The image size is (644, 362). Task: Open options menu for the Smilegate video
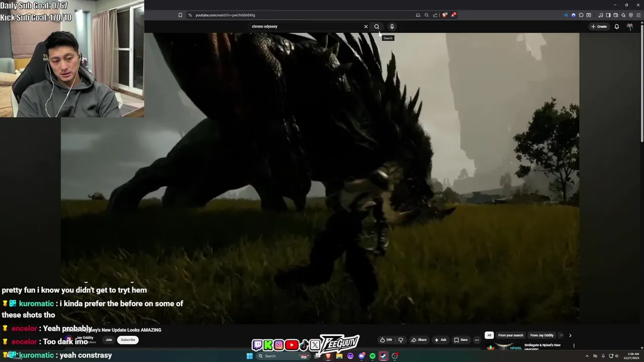click(x=574, y=346)
